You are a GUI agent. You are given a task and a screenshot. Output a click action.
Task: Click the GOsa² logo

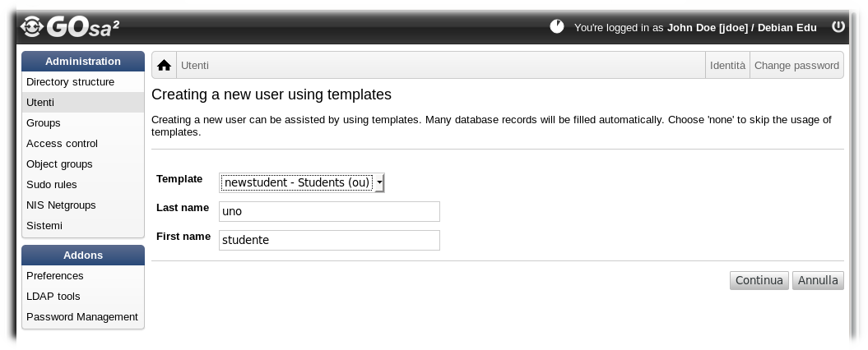70,26
